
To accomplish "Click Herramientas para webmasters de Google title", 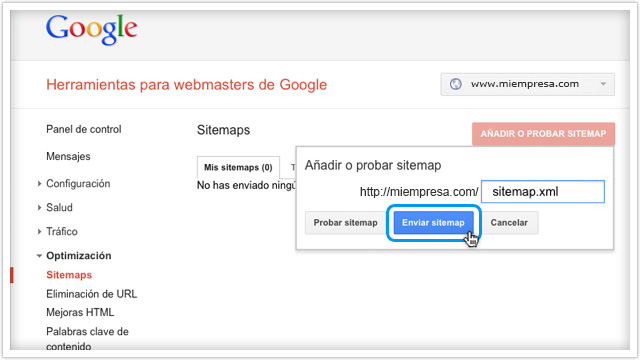I will [x=187, y=84].
